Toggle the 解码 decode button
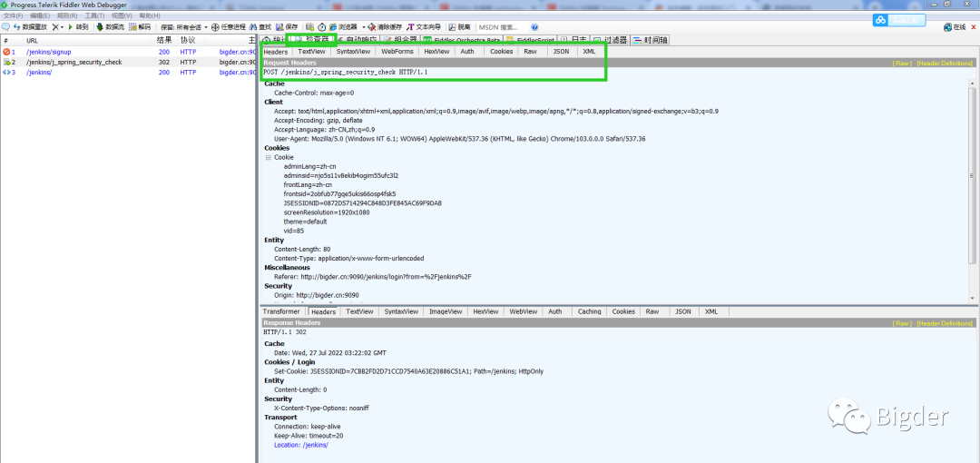980x463 pixels. pos(140,27)
